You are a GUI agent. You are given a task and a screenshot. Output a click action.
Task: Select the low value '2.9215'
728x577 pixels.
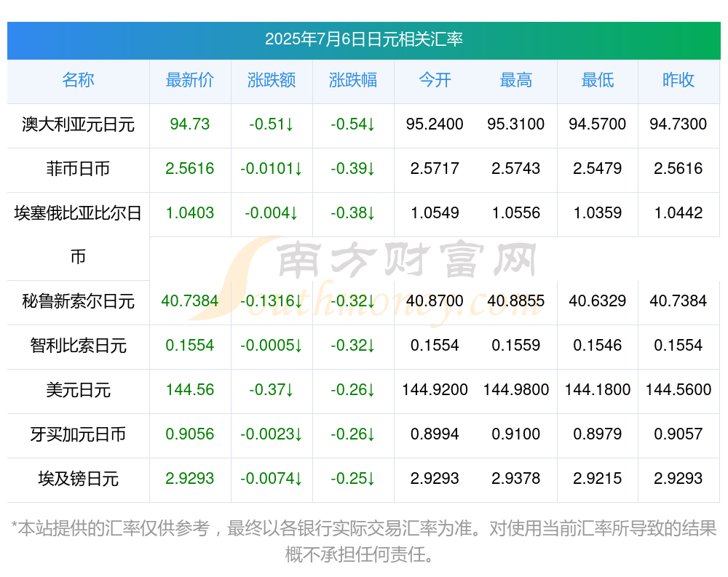598,478
